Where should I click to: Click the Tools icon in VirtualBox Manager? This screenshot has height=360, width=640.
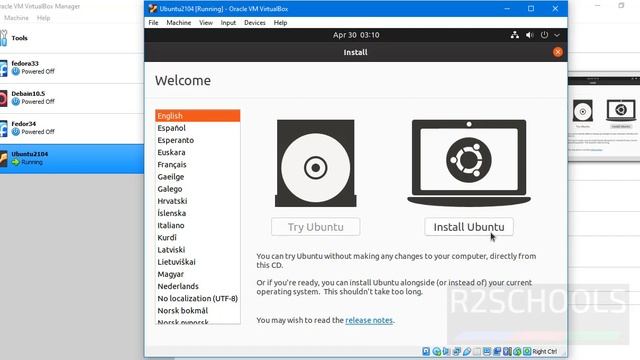coord(4,38)
